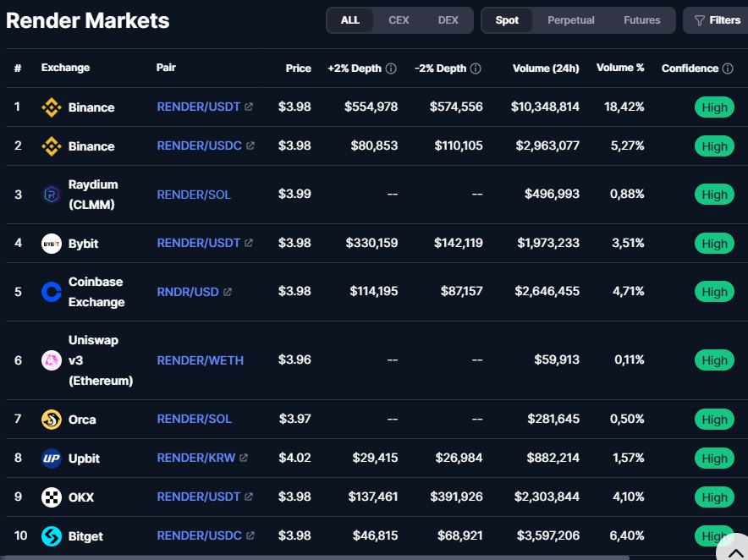Click the $10,348,814 volume cell

click(x=545, y=107)
